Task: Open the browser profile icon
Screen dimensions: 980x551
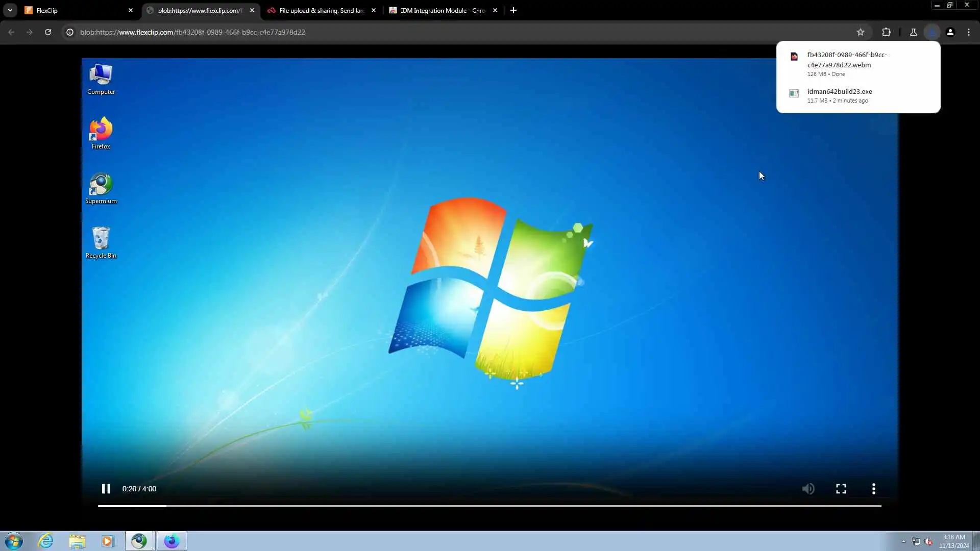Action: (x=950, y=32)
